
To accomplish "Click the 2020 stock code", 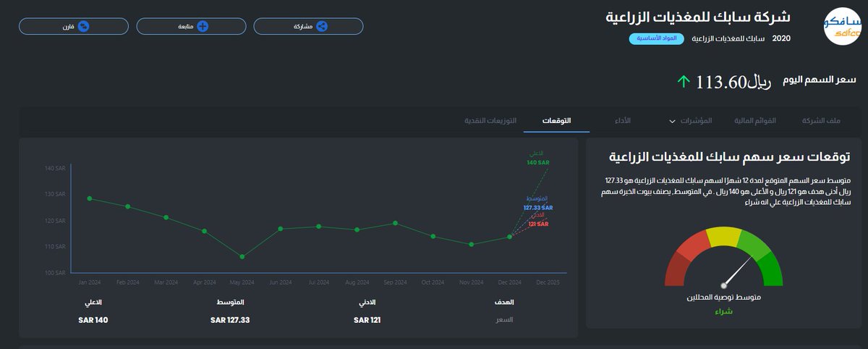I will click(782, 38).
